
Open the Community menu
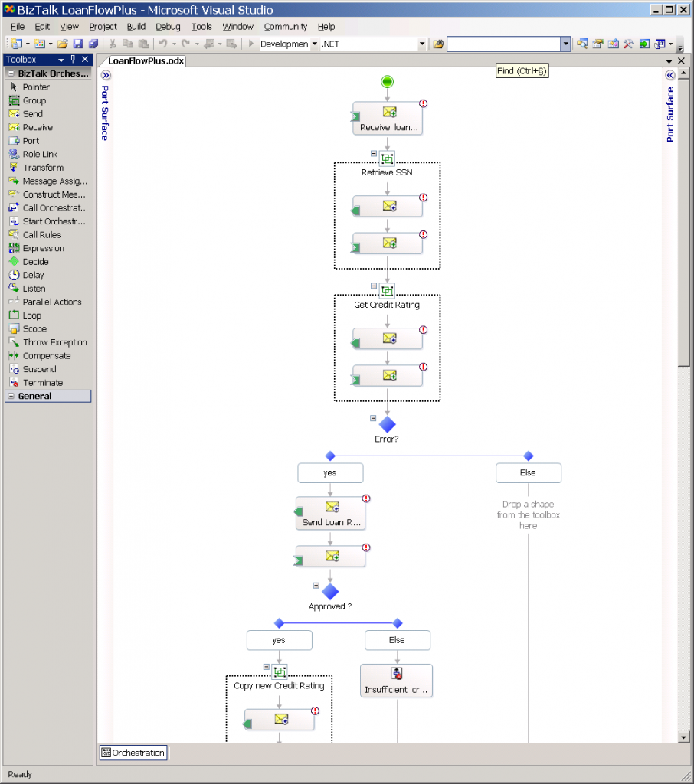[x=286, y=27]
